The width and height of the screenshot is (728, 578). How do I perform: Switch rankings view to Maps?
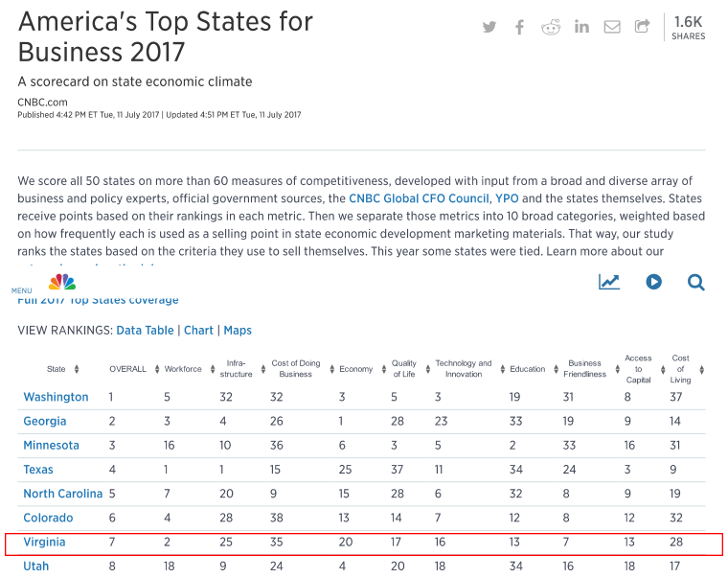click(x=238, y=330)
